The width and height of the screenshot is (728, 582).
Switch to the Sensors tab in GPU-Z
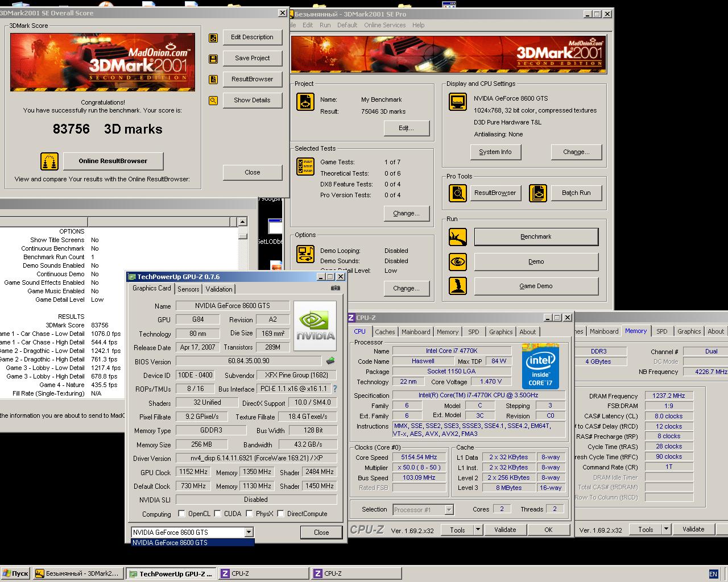coord(188,289)
